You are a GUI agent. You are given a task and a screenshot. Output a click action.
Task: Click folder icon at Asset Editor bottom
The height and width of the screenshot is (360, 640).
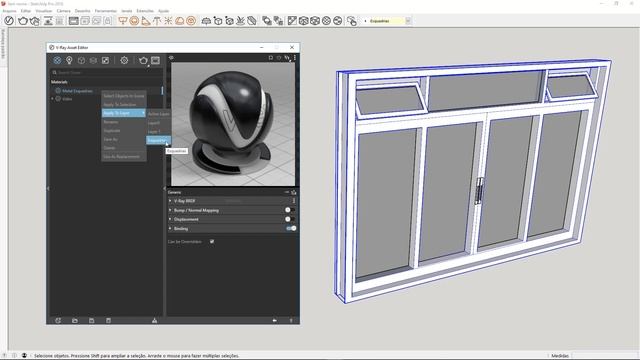pyautogui.click(x=75, y=320)
